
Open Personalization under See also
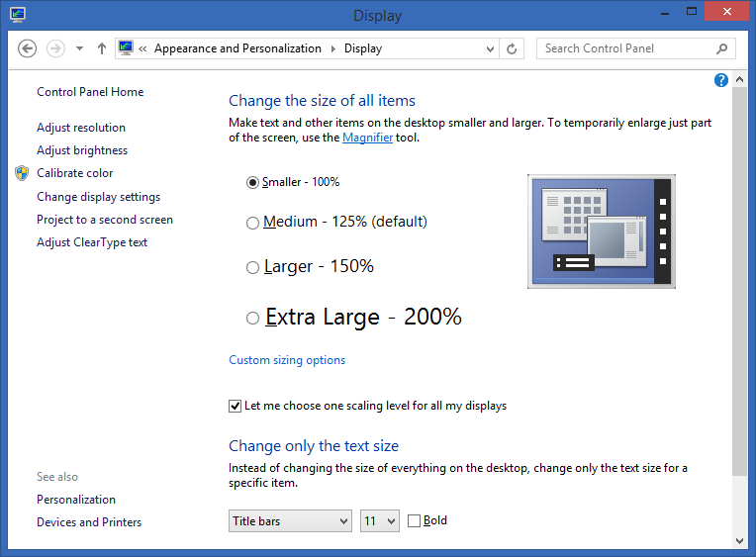pyautogui.click(x=76, y=500)
